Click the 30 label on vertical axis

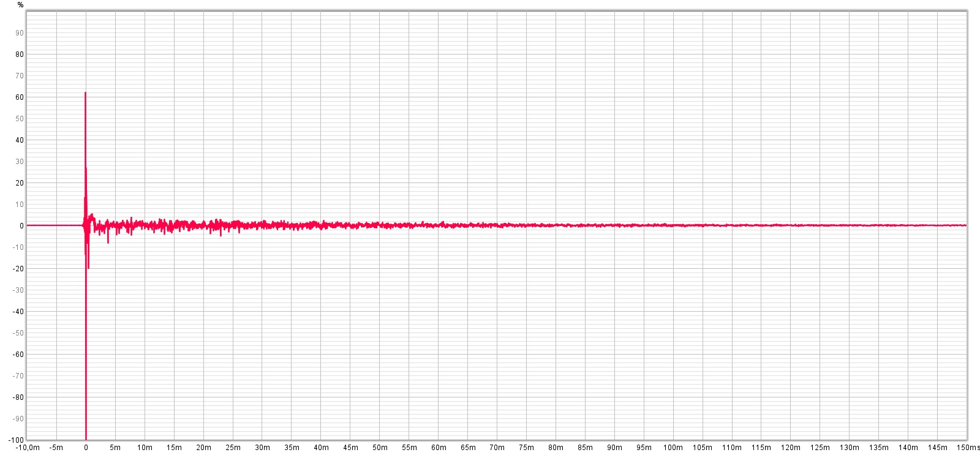(20, 162)
